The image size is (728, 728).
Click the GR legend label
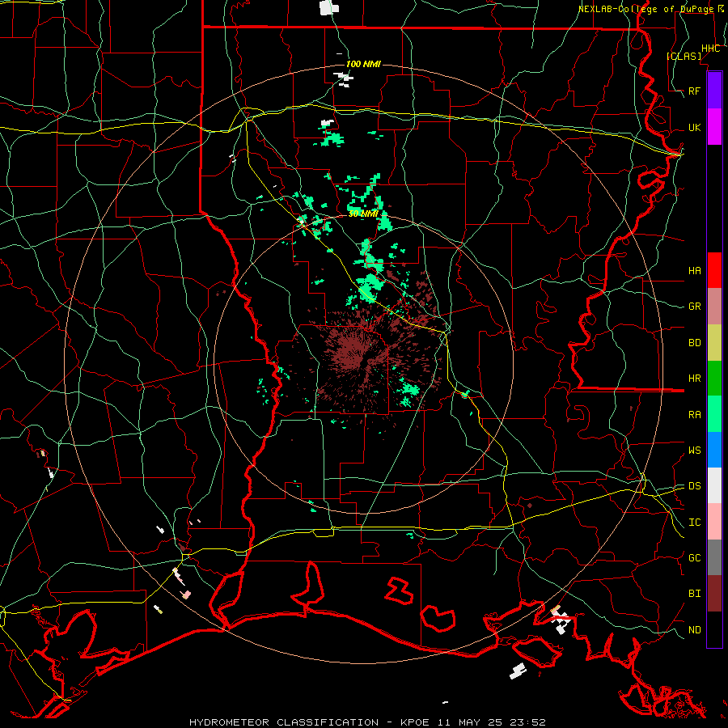click(x=694, y=307)
